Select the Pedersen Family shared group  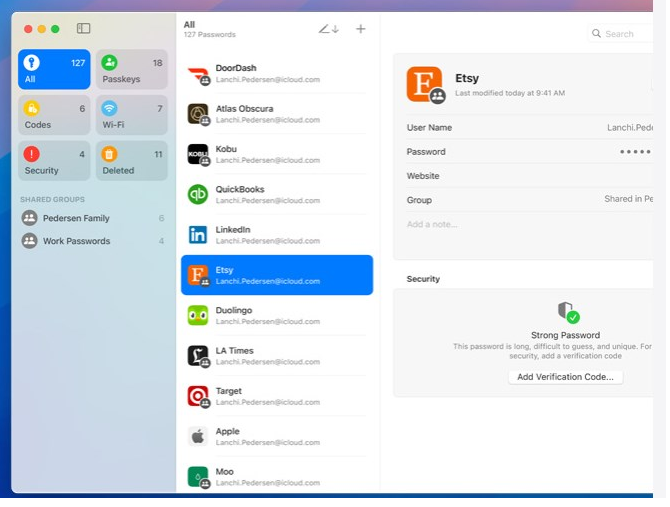pyautogui.click(x=93, y=218)
